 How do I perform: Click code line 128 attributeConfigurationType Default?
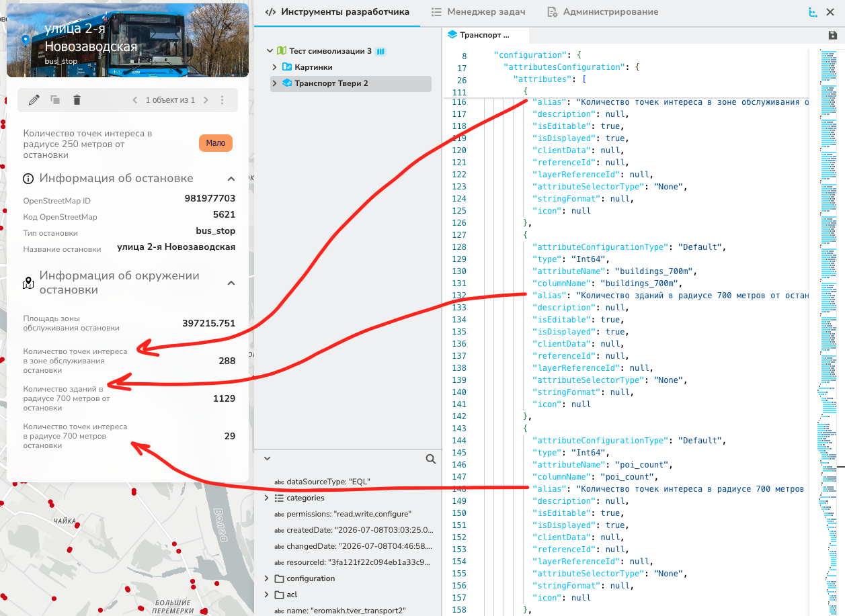(629, 247)
